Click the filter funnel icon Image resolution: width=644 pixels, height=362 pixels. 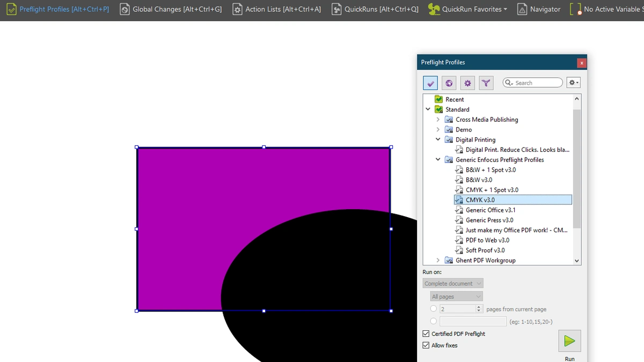pos(486,83)
